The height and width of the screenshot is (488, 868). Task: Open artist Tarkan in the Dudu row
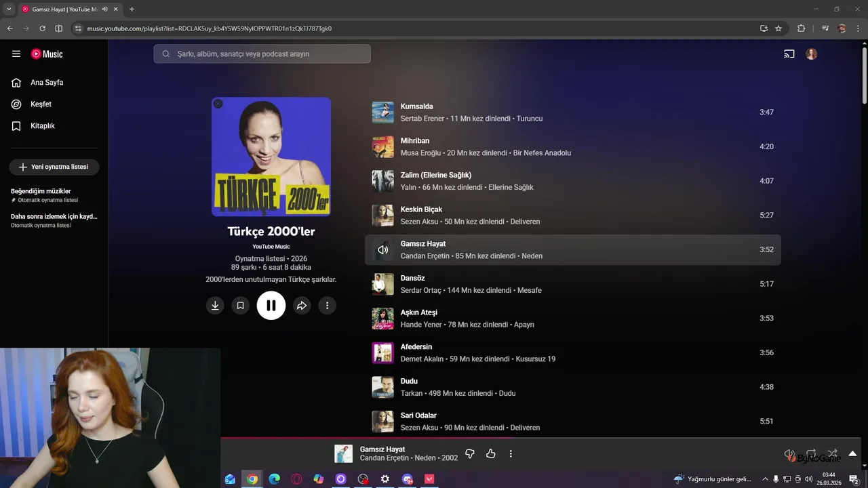tap(412, 393)
